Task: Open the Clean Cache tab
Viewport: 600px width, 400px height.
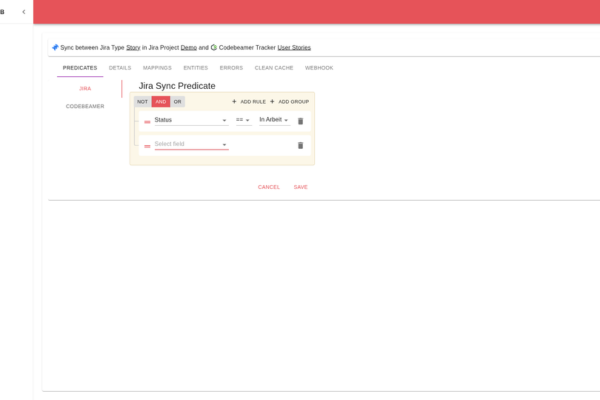Action: [x=274, y=68]
